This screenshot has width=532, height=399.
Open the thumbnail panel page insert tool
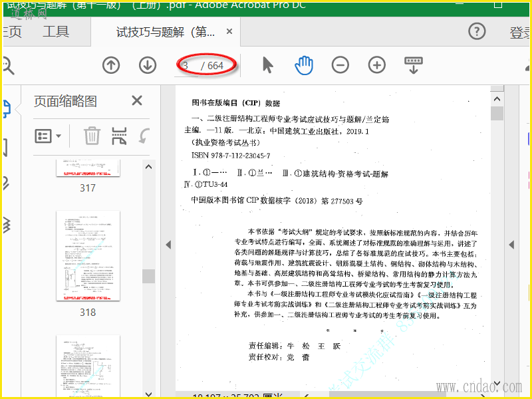click(x=119, y=136)
